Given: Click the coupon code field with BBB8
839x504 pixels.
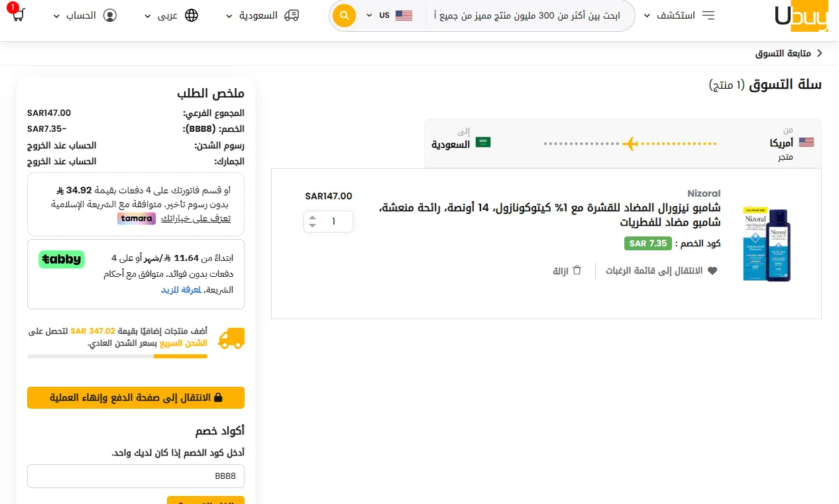Looking at the screenshot, I should pos(136,476).
